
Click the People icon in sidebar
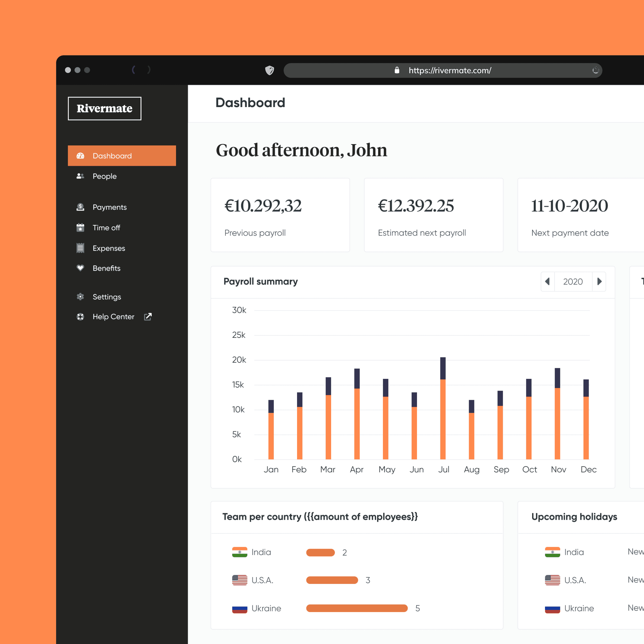[x=80, y=176]
